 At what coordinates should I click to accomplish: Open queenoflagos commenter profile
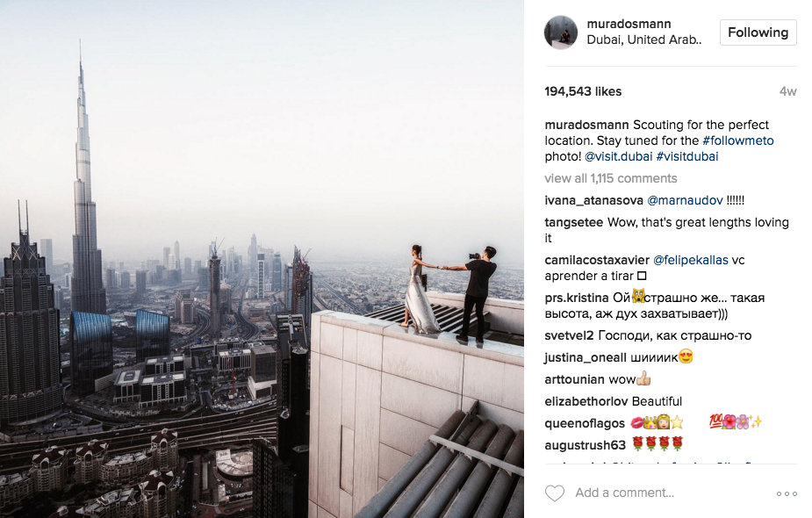(x=585, y=423)
